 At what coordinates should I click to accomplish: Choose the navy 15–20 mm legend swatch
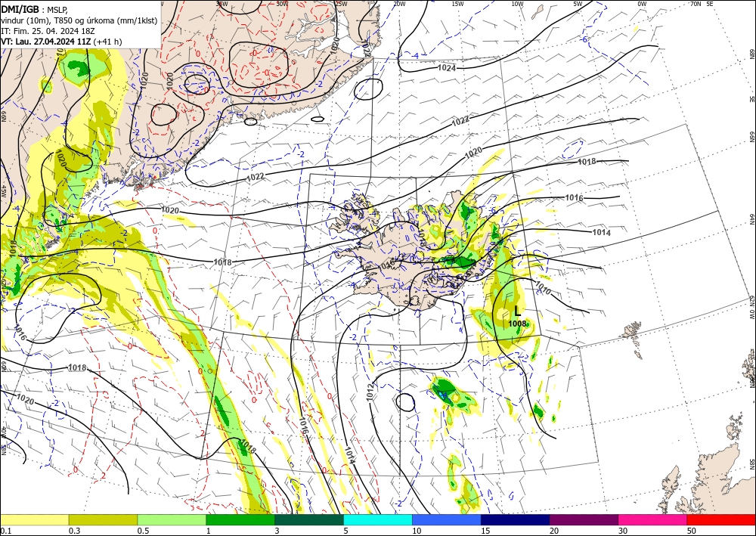516,519
